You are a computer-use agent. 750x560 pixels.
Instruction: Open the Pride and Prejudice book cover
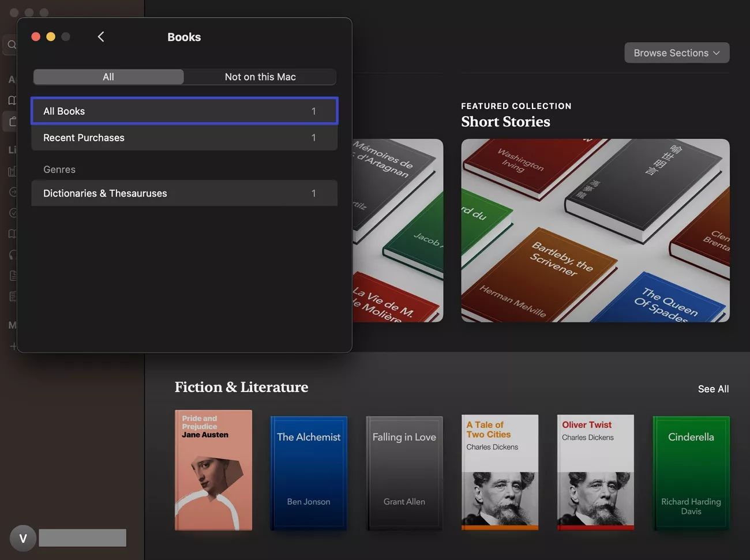[x=213, y=470]
